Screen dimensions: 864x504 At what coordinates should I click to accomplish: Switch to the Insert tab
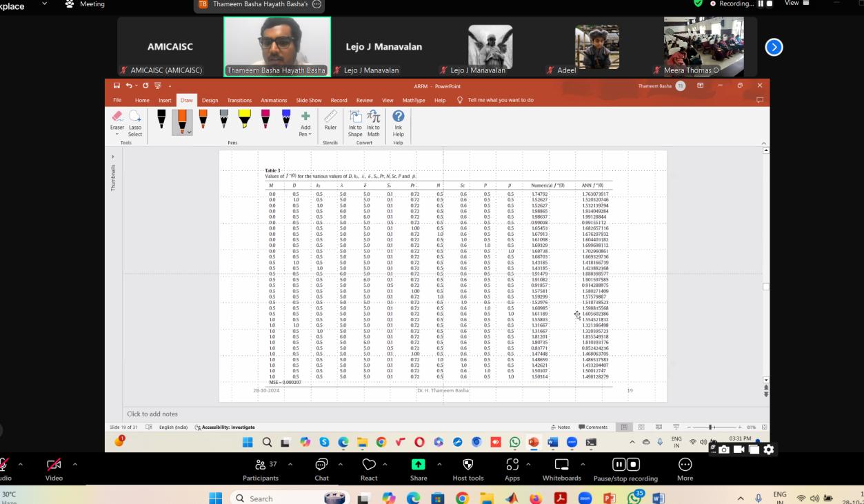tap(165, 100)
